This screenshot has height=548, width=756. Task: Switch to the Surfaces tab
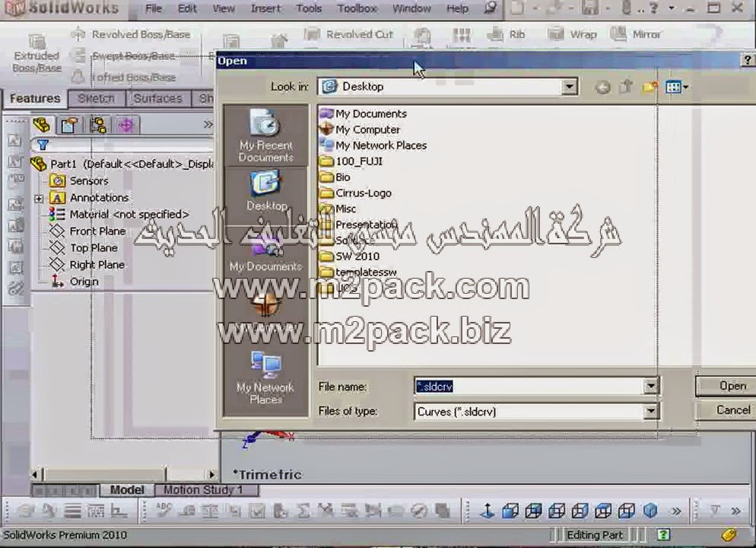[157, 98]
